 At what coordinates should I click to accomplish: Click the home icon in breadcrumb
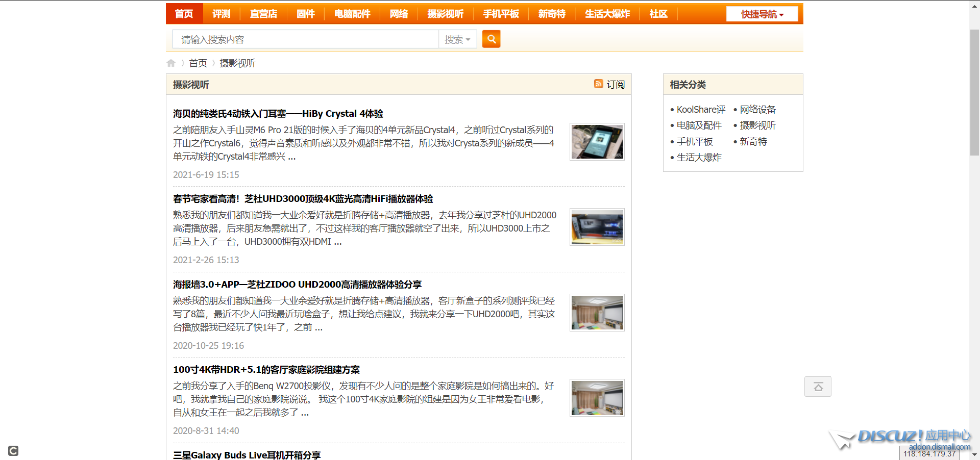[171, 63]
